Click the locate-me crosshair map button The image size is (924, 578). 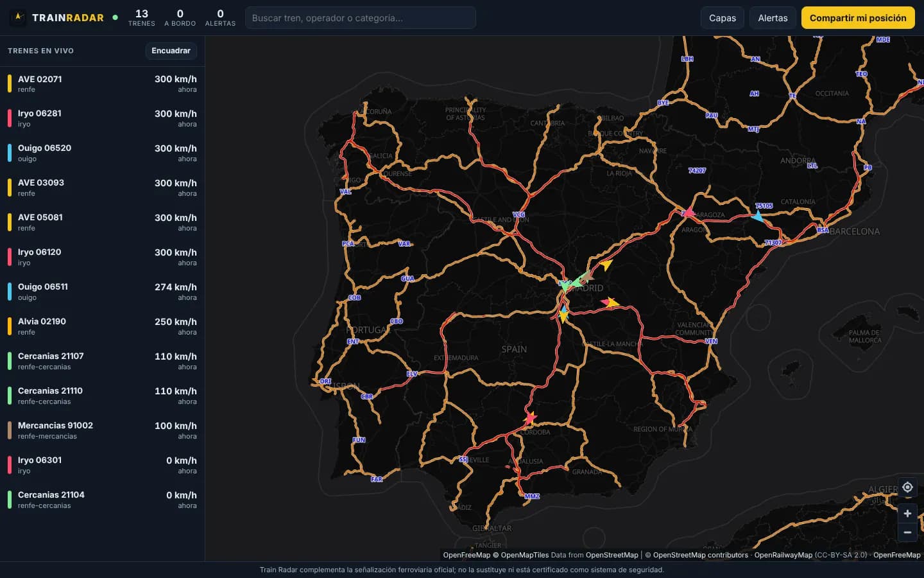pos(907,487)
